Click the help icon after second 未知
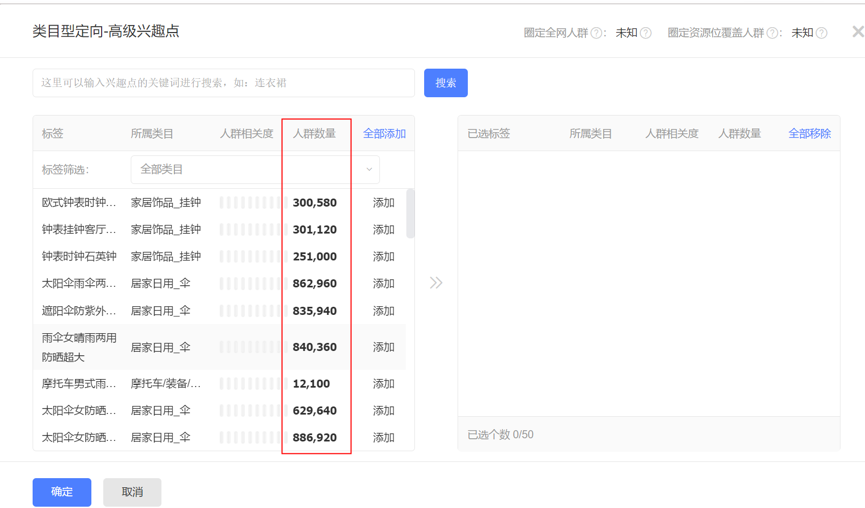Viewport: 865px width, 508px height. [821, 33]
